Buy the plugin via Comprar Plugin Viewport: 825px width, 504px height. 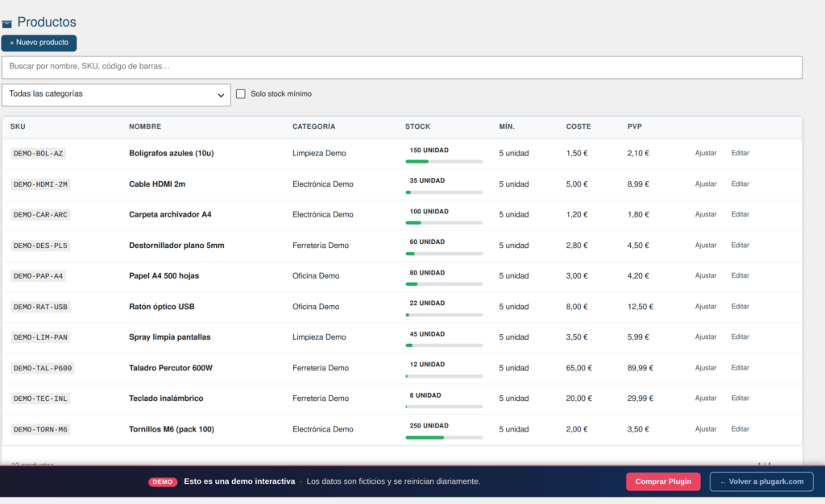click(x=663, y=481)
